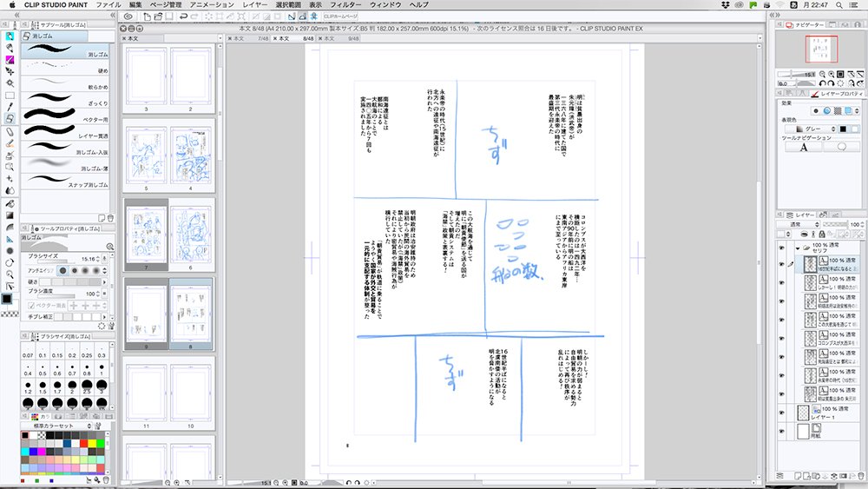Open the アニメーション menu

click(x=212, y=4)
